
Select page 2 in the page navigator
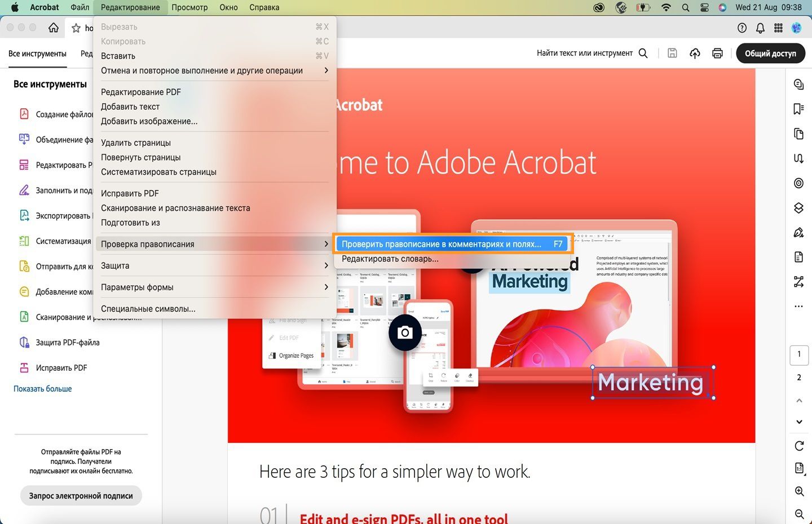pos(799,378)
